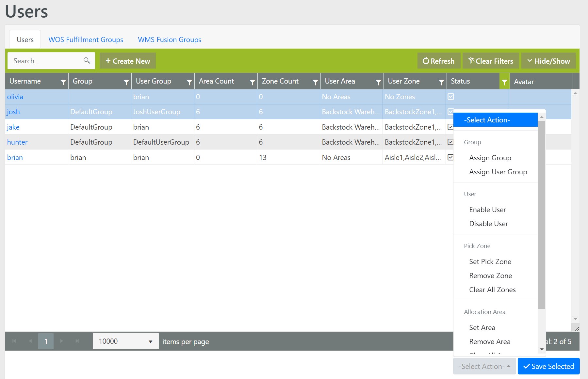Click the active Status column filter icon

[504, 82]
